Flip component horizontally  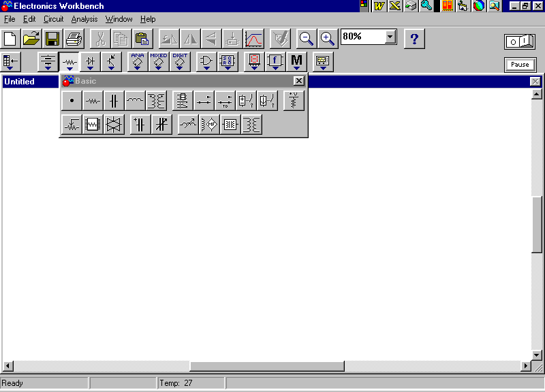point(190,39)
